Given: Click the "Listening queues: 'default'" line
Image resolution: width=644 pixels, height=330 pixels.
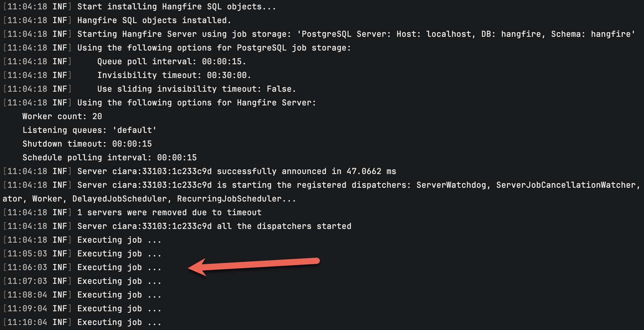Looking at the screenshot, I should point(89,130).
